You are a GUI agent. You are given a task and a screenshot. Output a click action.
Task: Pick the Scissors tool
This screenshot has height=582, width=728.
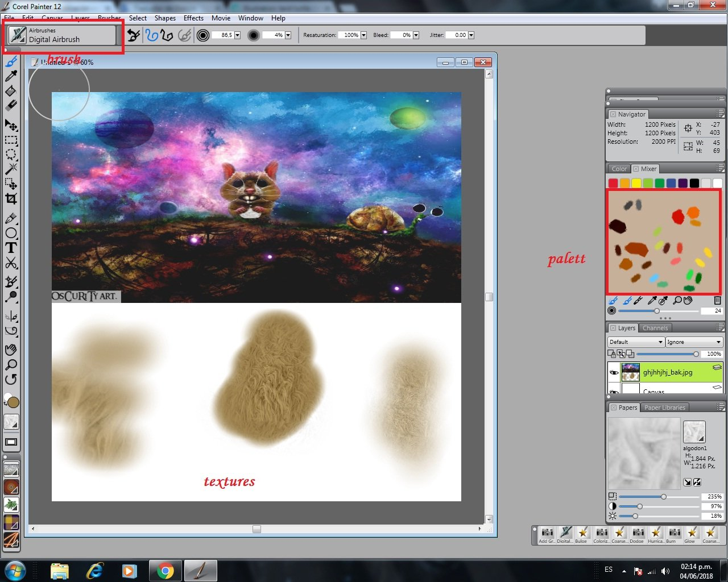coord(11,263)
